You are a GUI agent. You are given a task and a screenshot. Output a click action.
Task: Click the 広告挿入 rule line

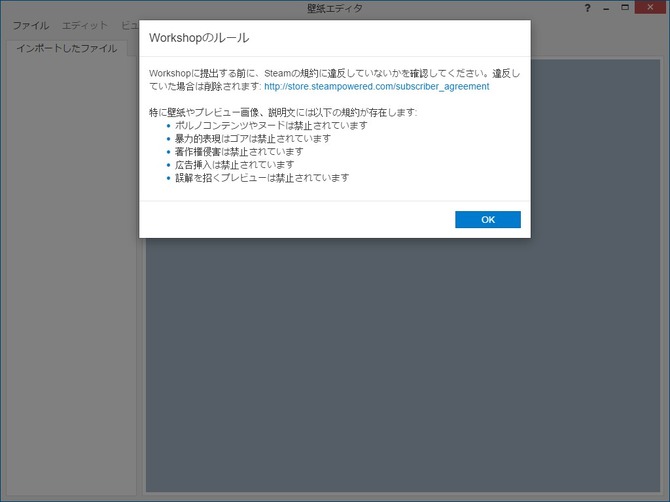click(x=234, y=165)
